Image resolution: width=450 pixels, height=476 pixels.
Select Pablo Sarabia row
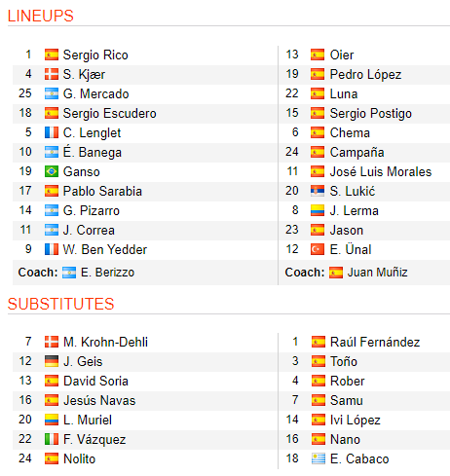point(145,191)
